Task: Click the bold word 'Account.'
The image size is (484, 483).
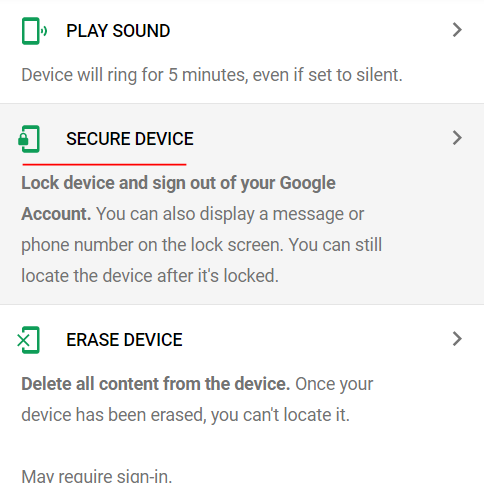Action: [56, 214]
